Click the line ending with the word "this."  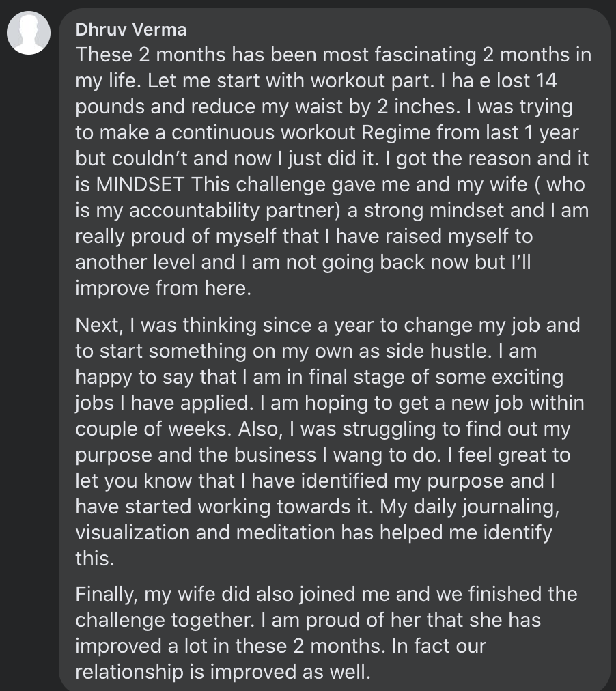pos(95,559)
